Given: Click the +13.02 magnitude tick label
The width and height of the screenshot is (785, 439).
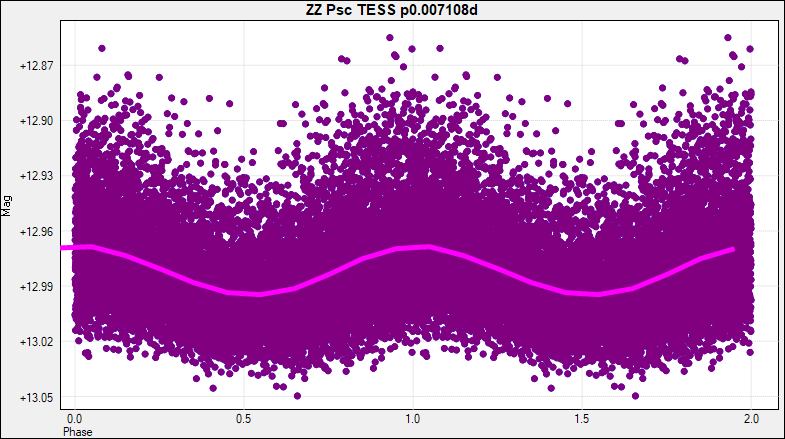Looking at the screenshot, I should (x=37, y=342).
